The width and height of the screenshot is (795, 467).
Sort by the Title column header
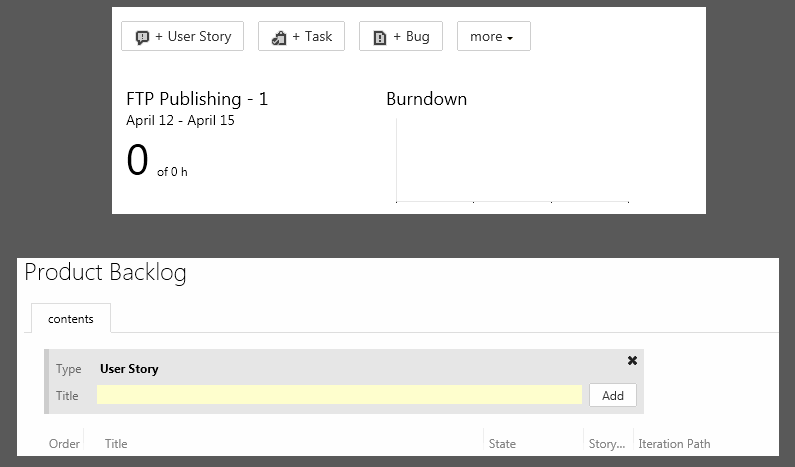point(116,444)
